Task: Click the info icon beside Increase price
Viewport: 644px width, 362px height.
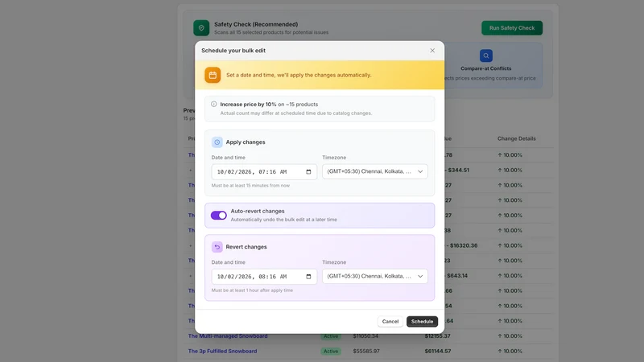Action: [x=213, y=105]
